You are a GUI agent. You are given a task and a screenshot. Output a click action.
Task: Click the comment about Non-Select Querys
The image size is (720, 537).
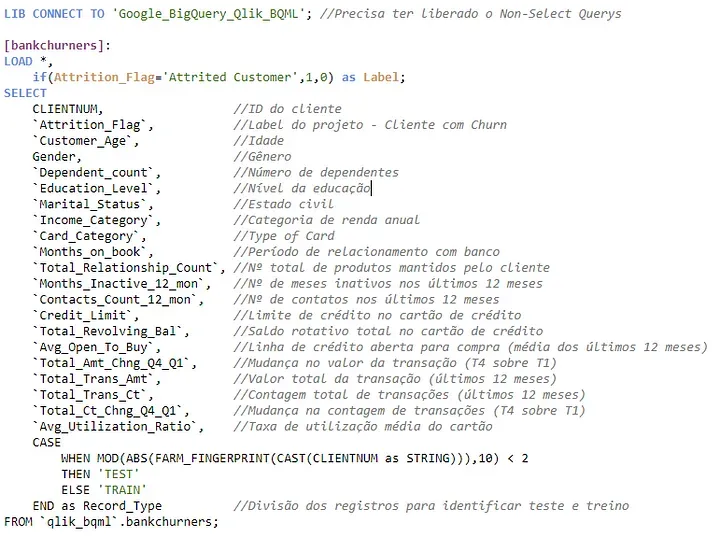tap(471, 14)
